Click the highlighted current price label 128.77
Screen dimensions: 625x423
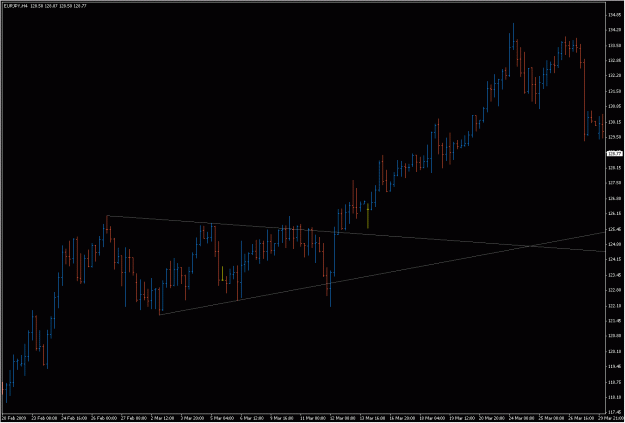pos(614,153)
